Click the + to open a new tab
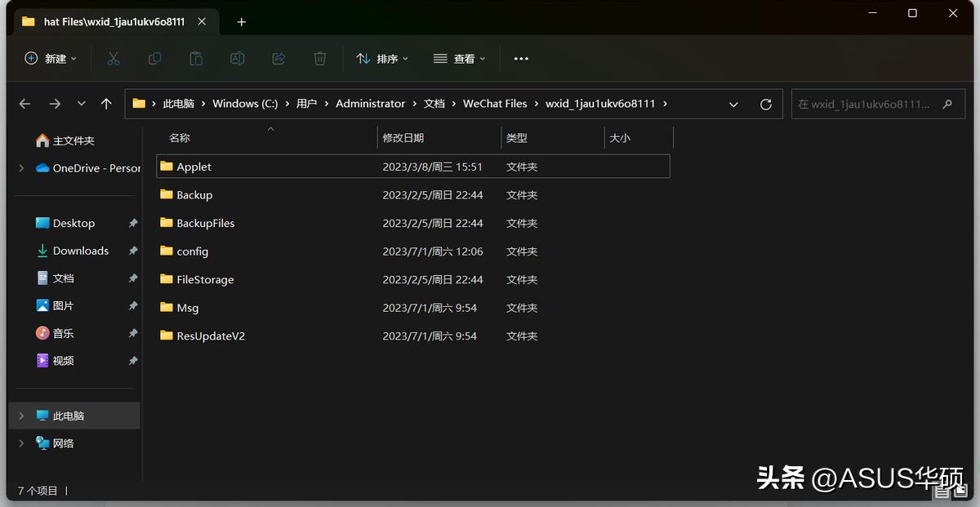The height and width of the screenshot is (507, 980). coord(241,22)
